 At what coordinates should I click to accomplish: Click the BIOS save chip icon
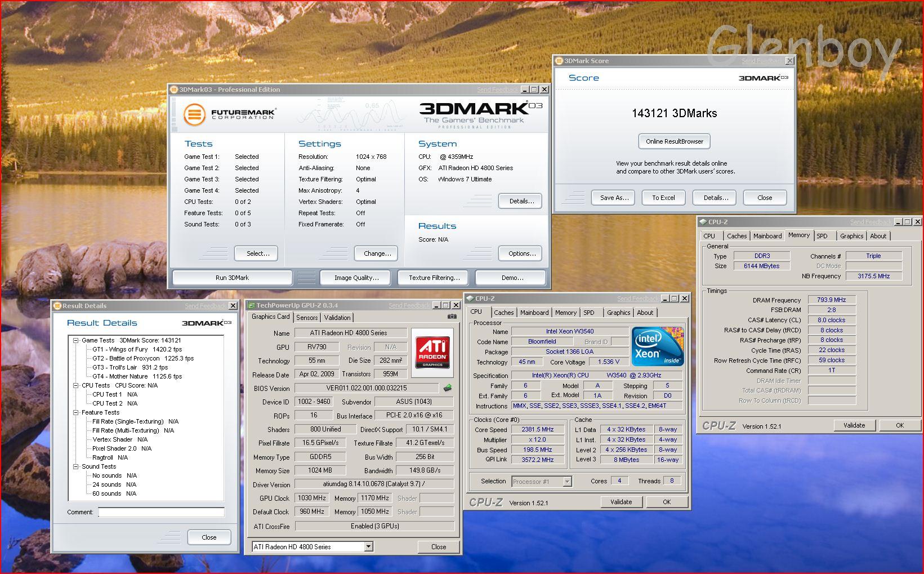click(x=448, y=388)
